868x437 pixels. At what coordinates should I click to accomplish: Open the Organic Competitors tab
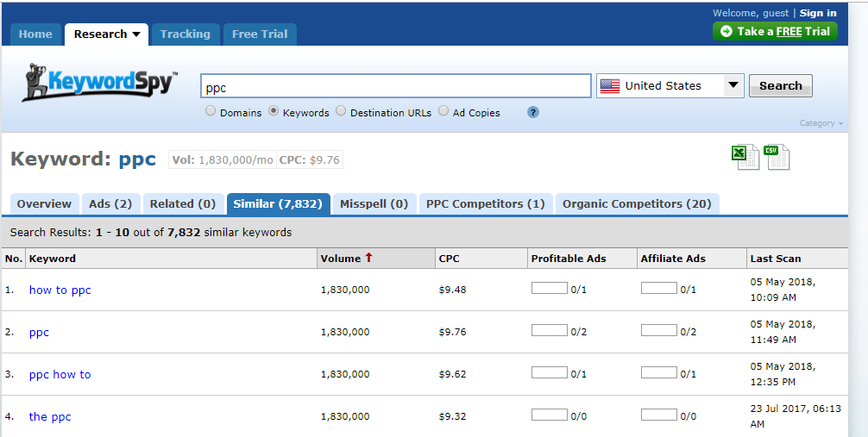[637, 204]
